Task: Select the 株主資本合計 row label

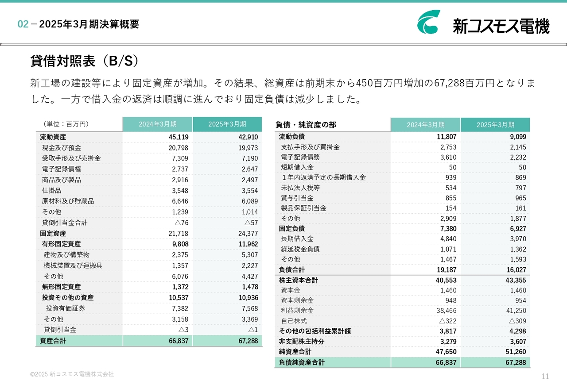Action: click(298, 280)
